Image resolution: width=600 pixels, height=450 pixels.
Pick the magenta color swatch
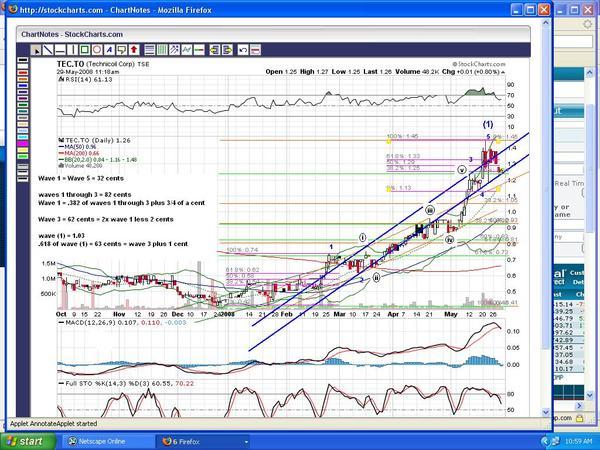23,143
